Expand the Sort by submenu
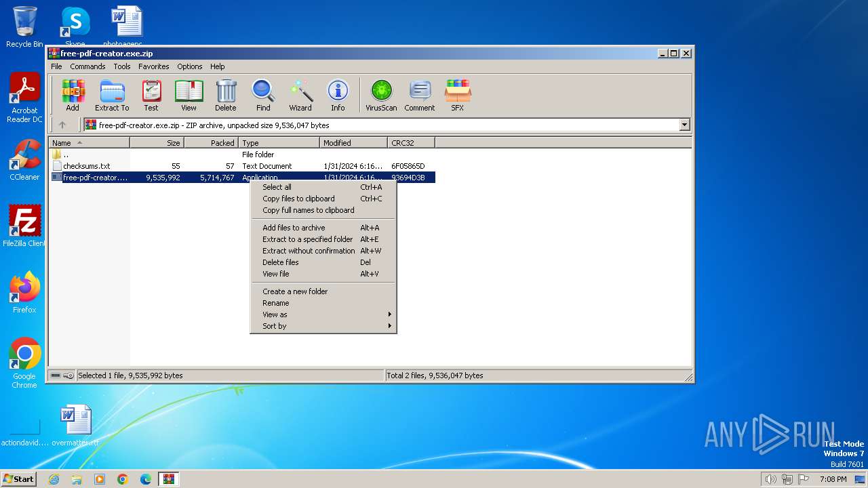 tap(323, 326)
